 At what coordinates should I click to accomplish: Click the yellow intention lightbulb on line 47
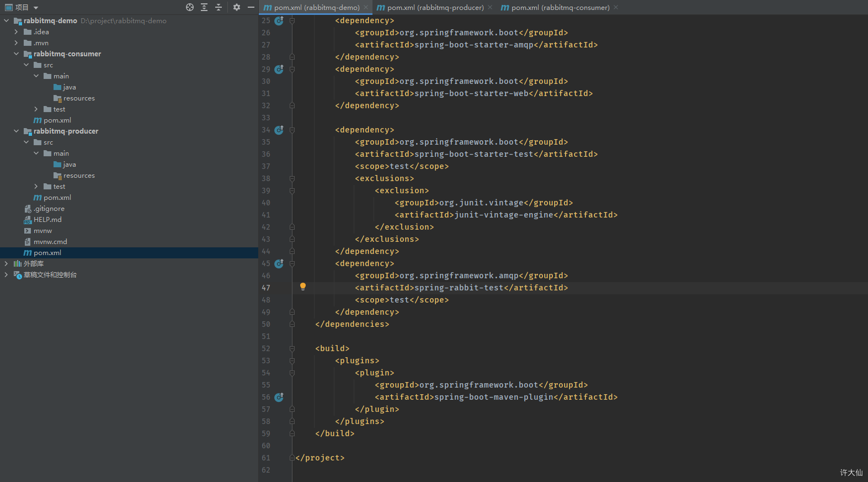pos(303,287)
